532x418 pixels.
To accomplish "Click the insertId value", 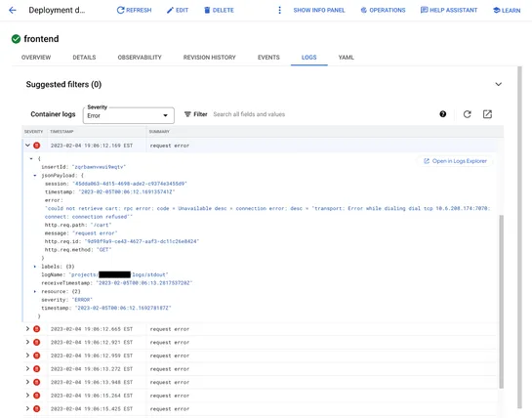I will (x=99, y=167).
